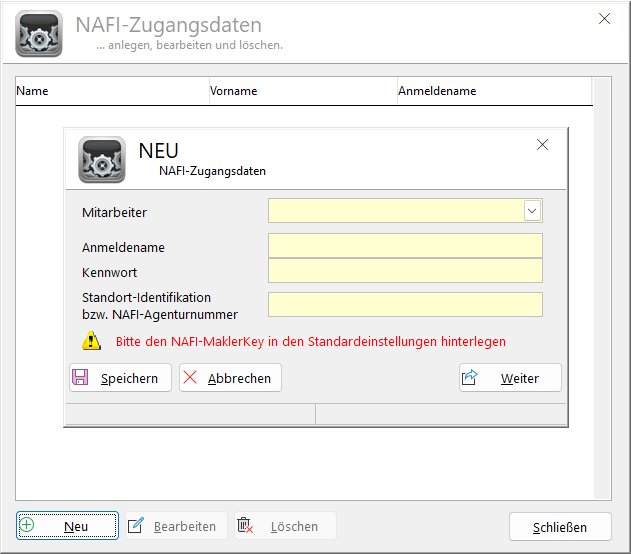Click the green plus icon on Neu
This screenshot has height=554, width=631.
pos(27,526)
